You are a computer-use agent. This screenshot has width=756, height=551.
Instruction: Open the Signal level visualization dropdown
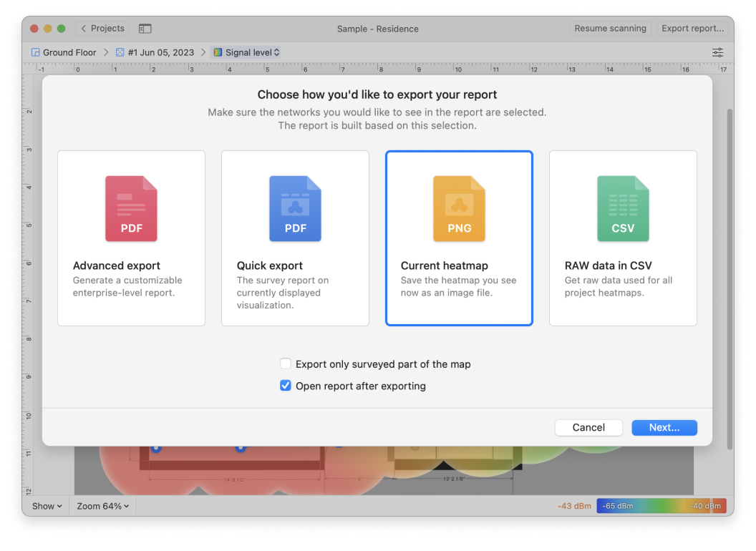pyautogui.click(x=247, y=52)
